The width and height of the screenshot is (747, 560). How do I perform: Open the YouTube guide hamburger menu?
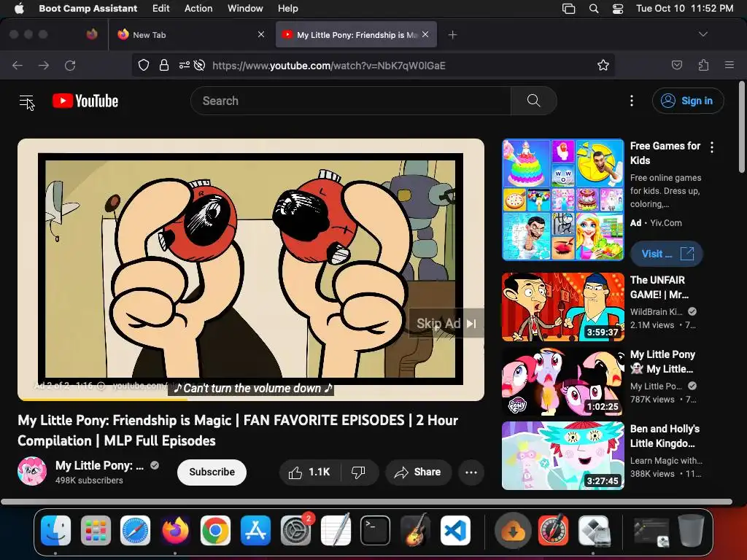tap(26, 101)
